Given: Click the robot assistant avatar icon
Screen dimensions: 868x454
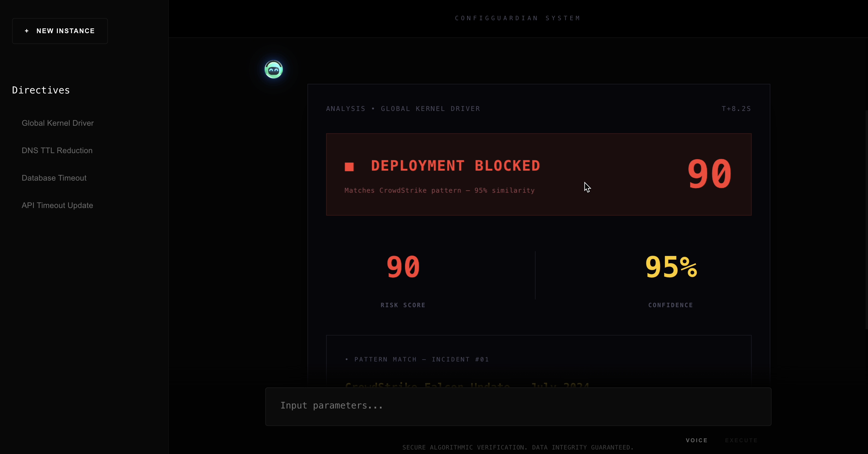Looking at the screenshot, I should click(273, 69).
